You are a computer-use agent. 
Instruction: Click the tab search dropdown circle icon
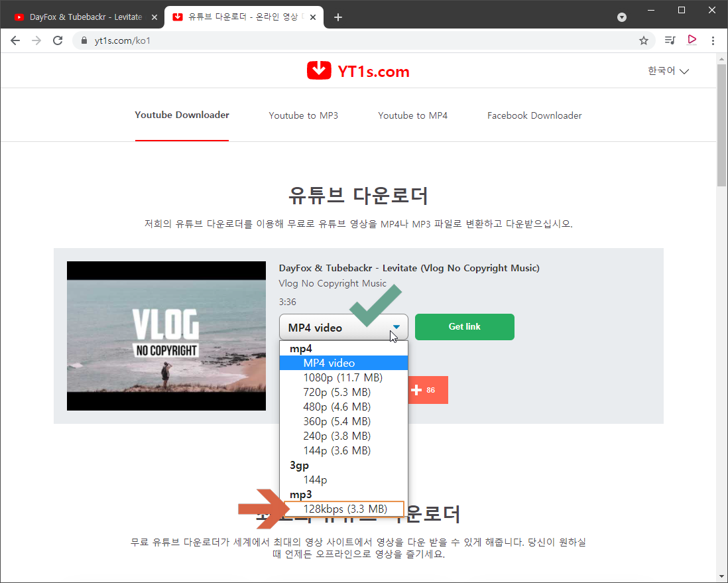coord(622,17)
